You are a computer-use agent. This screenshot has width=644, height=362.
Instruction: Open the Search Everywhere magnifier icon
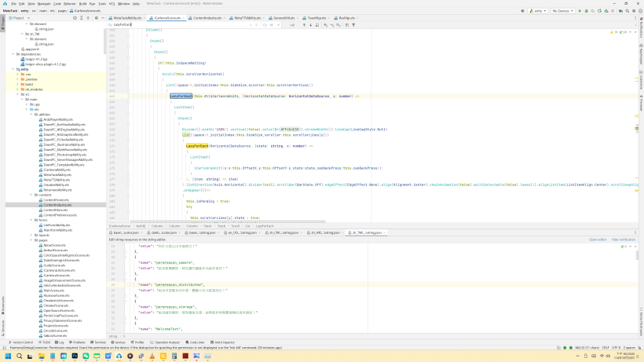tap(627, 10)
